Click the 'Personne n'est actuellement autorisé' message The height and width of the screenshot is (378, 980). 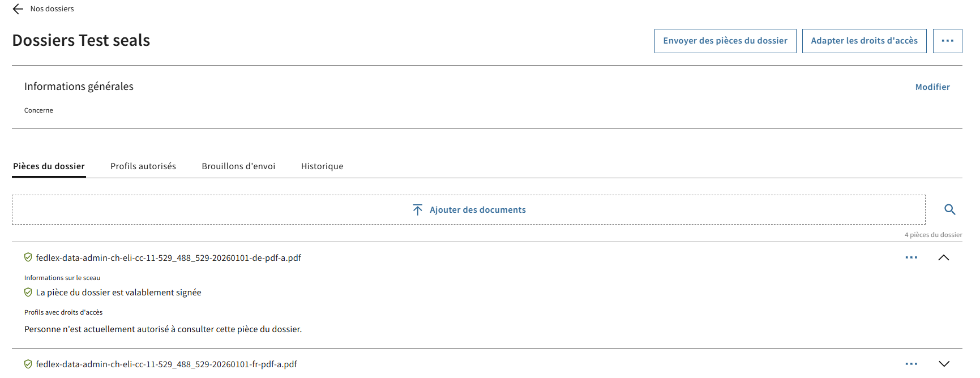click(x=163, y=329)
